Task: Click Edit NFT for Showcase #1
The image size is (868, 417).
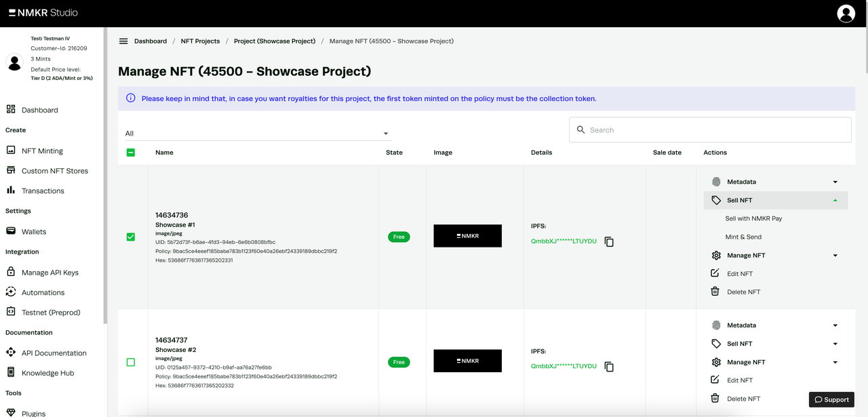Action: click(740, 274)
